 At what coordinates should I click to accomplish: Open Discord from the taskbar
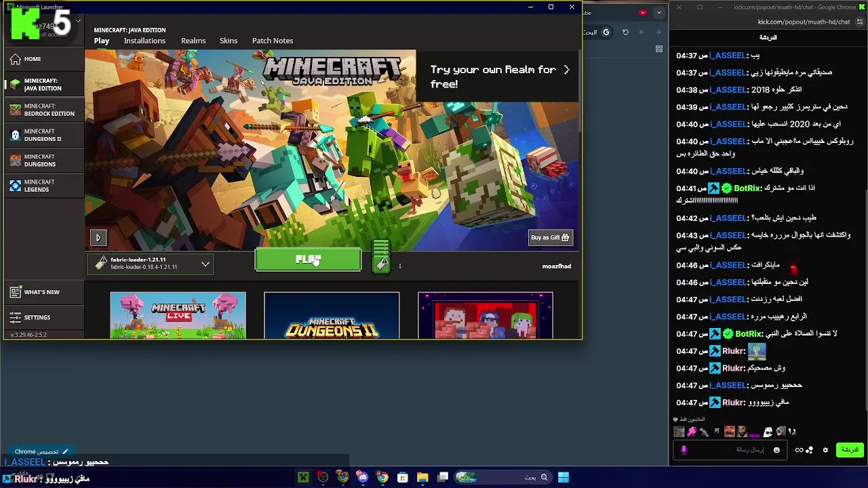point(363,477)
